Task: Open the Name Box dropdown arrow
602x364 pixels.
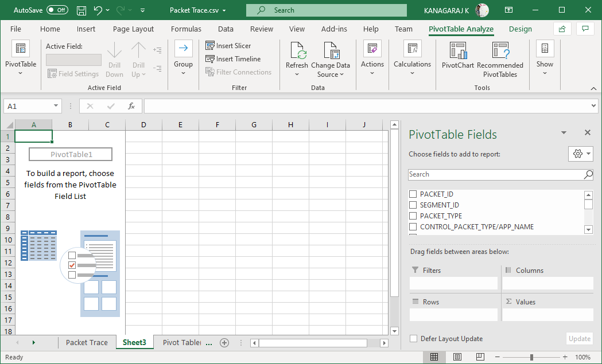Action: (x=56, y=106)
